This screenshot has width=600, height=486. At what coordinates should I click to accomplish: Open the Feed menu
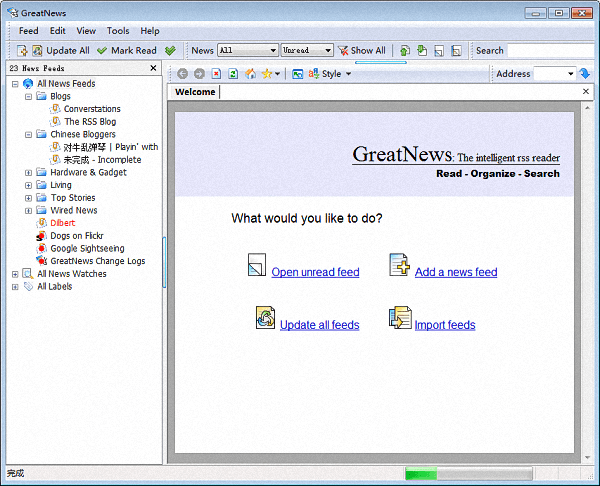pos(28,31)
